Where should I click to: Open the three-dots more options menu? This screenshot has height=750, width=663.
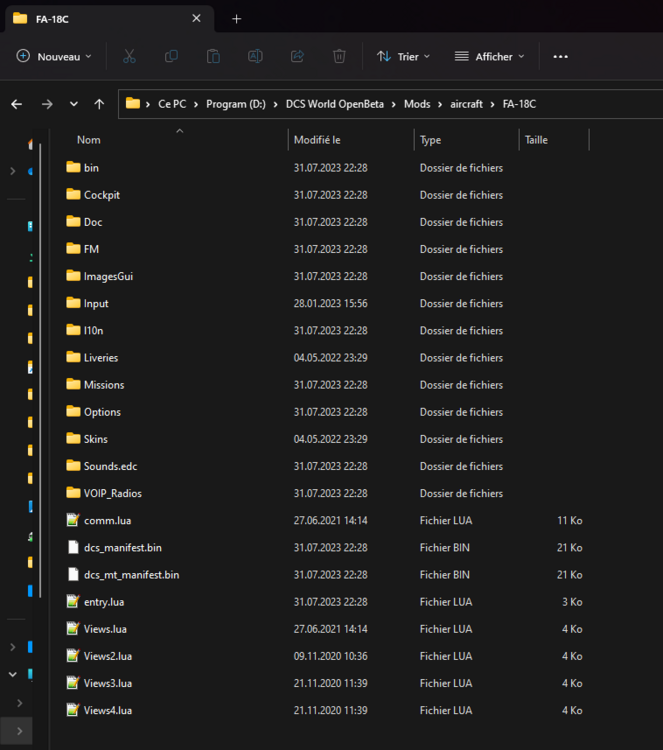tap(560, 57)
